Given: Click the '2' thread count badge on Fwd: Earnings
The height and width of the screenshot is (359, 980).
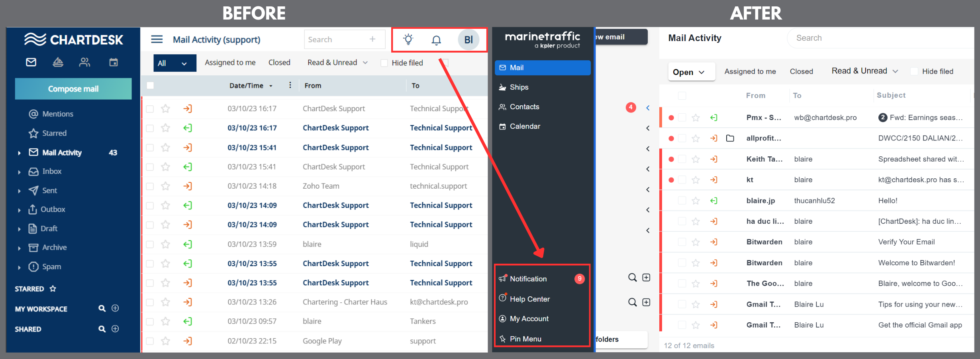Looking at the screenshot, I should tap(883, 118).
